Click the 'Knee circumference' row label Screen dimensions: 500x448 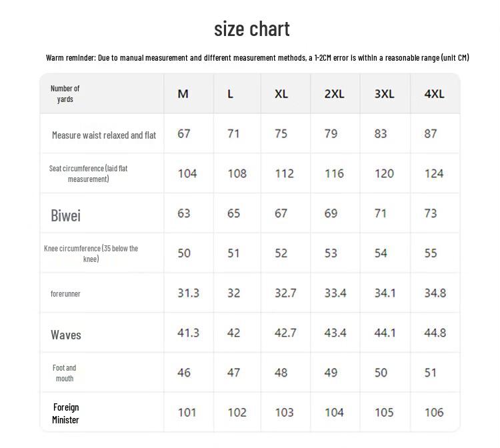click(91, 253)
